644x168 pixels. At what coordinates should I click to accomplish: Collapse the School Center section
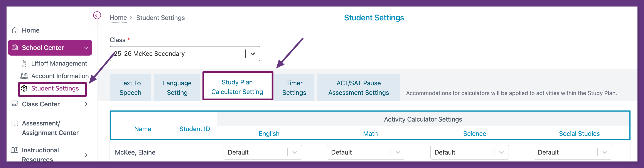(x=86, y=48)
